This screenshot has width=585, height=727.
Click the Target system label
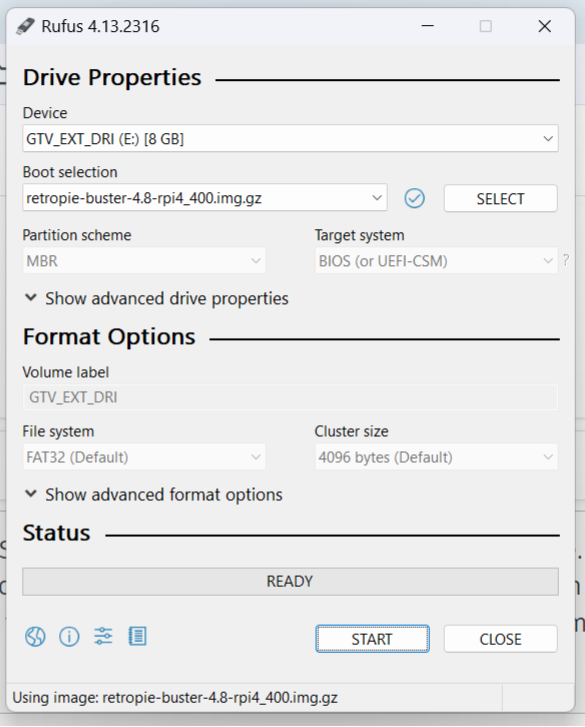pos(359,235)
